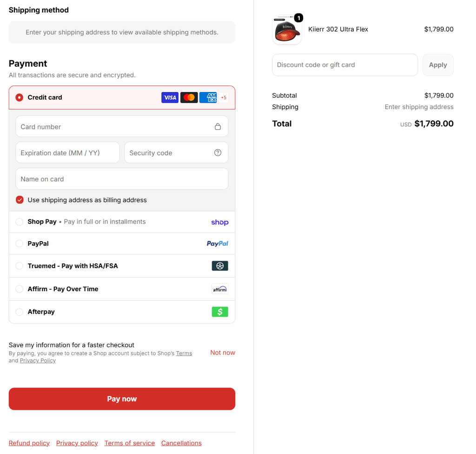This screenshot has width=476, height=454.
Task: Select the Credit card payment option
Action: (x=122, y=98)
